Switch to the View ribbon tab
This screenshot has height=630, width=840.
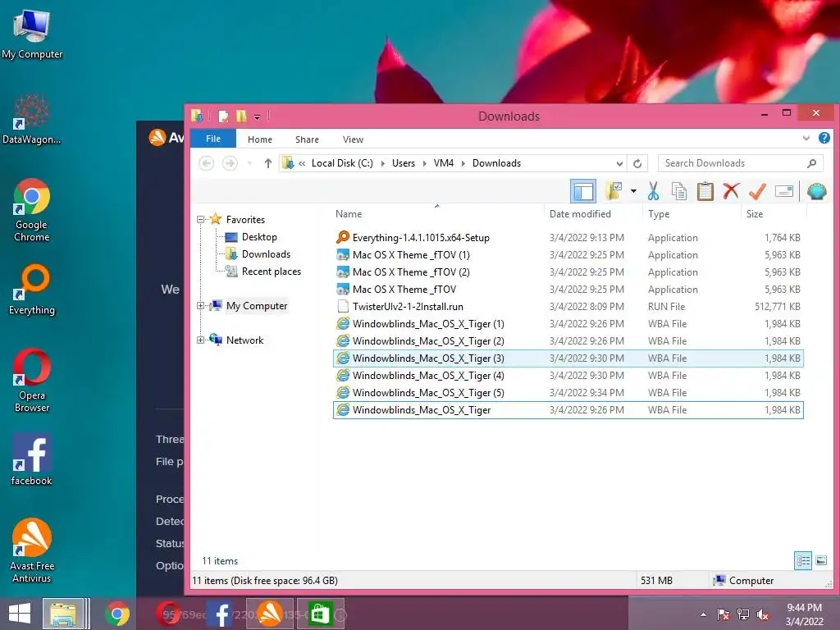tap(353, 139)
